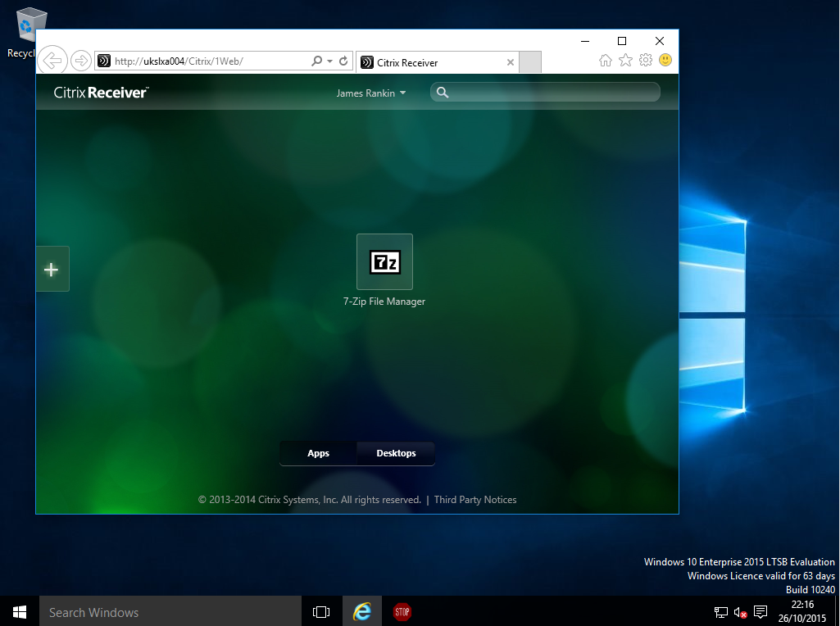Image resolution: width=840 pixels, height=626 pixels.
Task: Open the network status tray icon
Action: coord(721,611)
